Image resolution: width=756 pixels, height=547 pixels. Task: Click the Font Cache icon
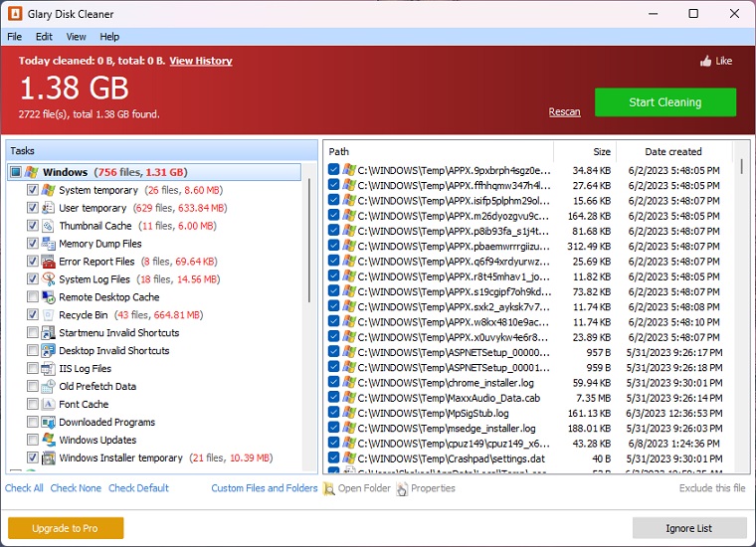click(48, 405)
